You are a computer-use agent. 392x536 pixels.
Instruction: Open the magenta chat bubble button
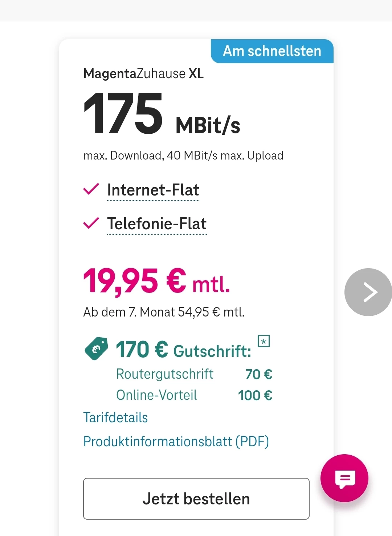(x=344, y=478)
